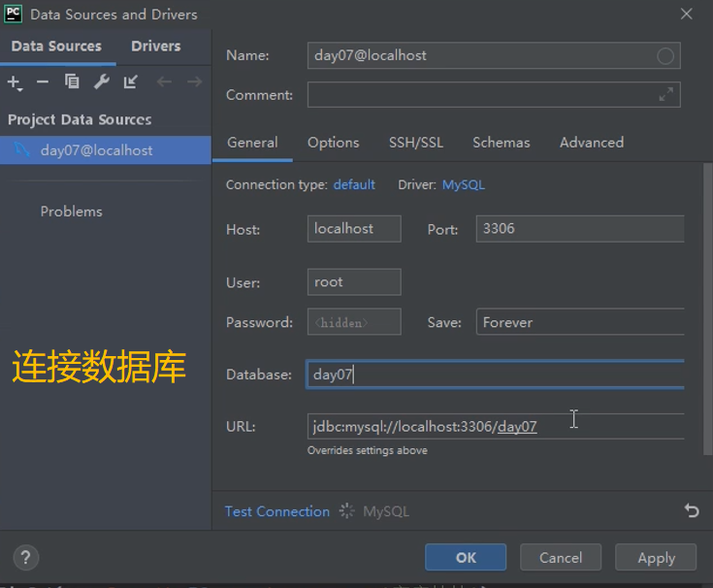
Task: Click Test Connection link
Action: point(276,511)
